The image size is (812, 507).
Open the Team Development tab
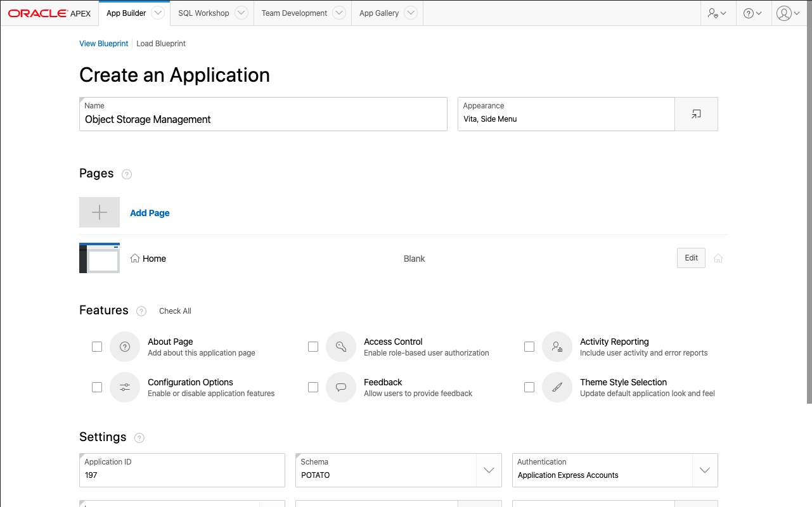294,13
